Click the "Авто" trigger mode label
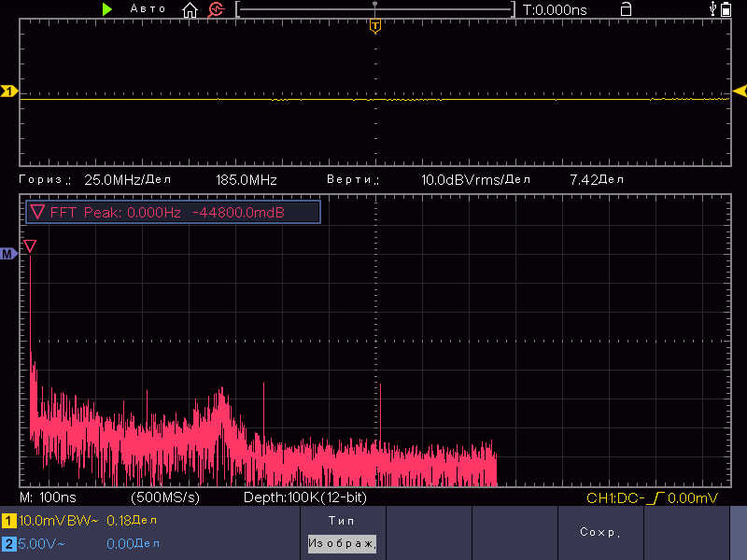Image resolution: width=747 pixels, height=560 pixels. (148, 9)
